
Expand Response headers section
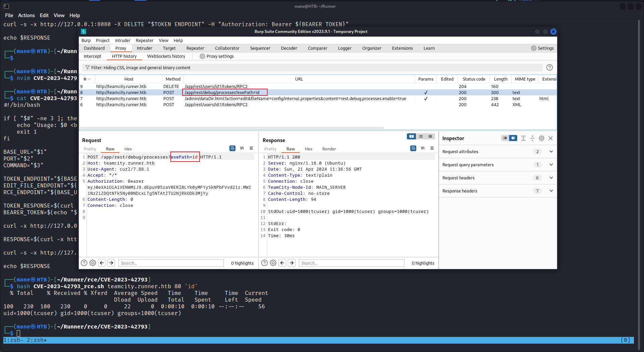point(498,191)
